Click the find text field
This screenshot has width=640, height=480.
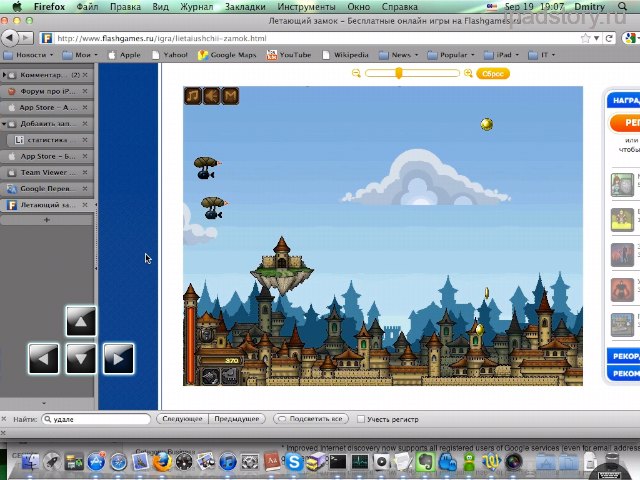pos(96,419)
